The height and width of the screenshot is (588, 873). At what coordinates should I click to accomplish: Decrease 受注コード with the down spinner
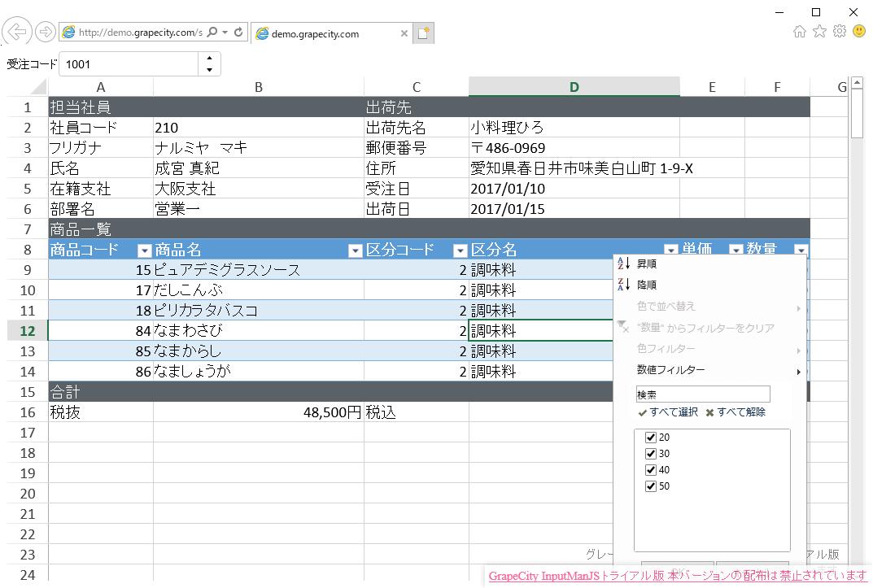[209, 70]
